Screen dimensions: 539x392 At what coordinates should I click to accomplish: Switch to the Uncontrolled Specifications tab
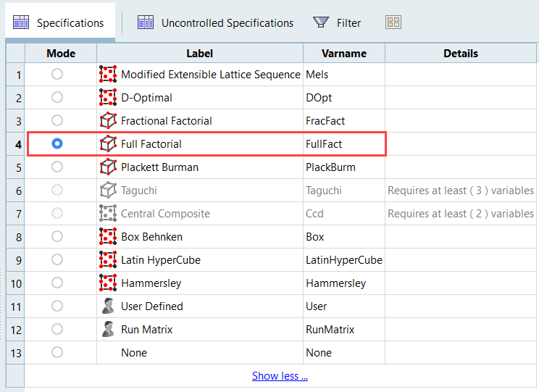click(216, 22)
